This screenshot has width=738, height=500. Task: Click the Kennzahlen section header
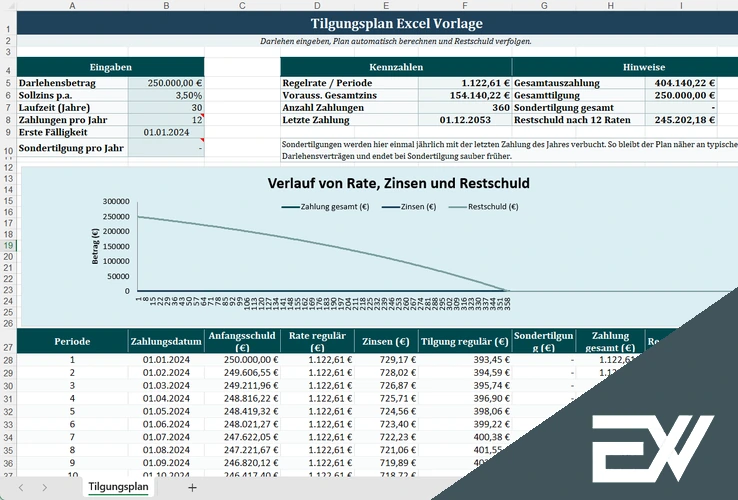396,67
